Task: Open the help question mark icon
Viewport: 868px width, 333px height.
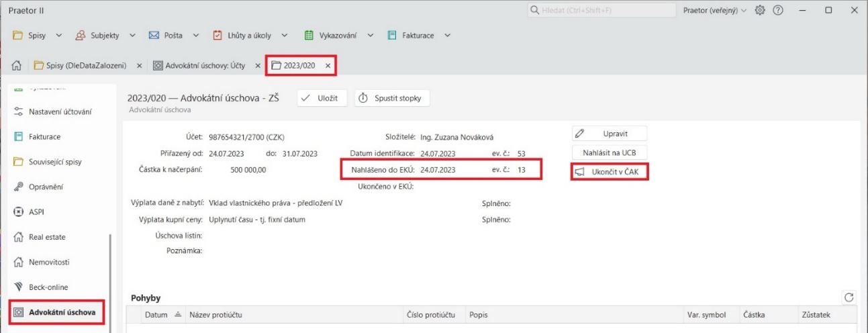Action: pyautogui.click(x=779, y=11)
